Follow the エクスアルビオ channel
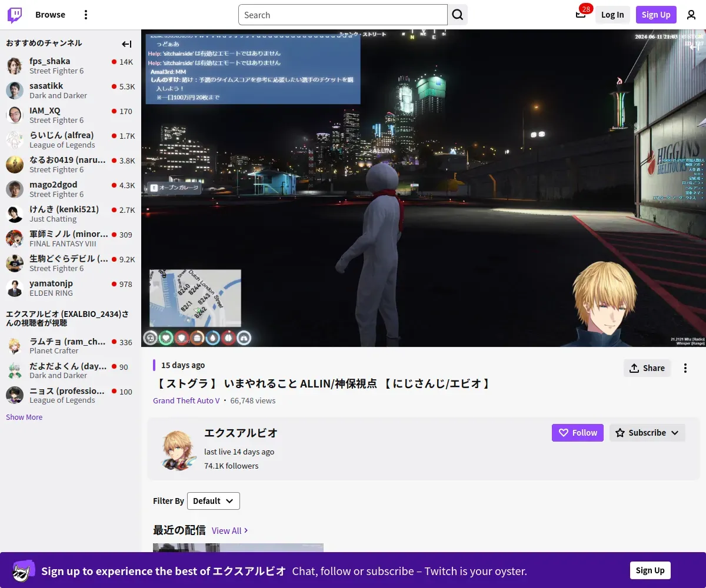 point(577,433)
